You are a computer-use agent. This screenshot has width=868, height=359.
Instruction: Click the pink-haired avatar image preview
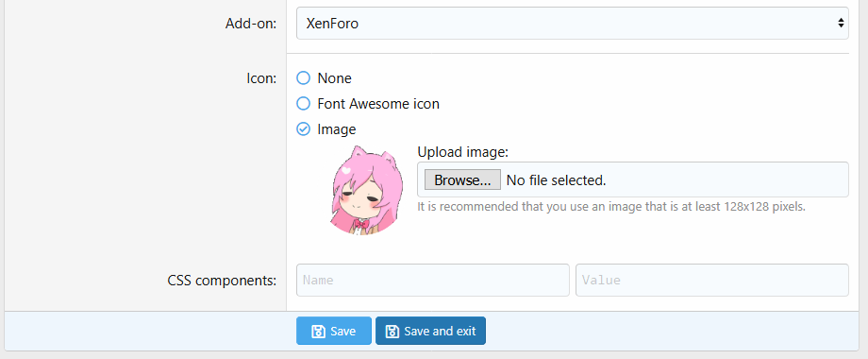pyautogui.click(x=366, y=190)
